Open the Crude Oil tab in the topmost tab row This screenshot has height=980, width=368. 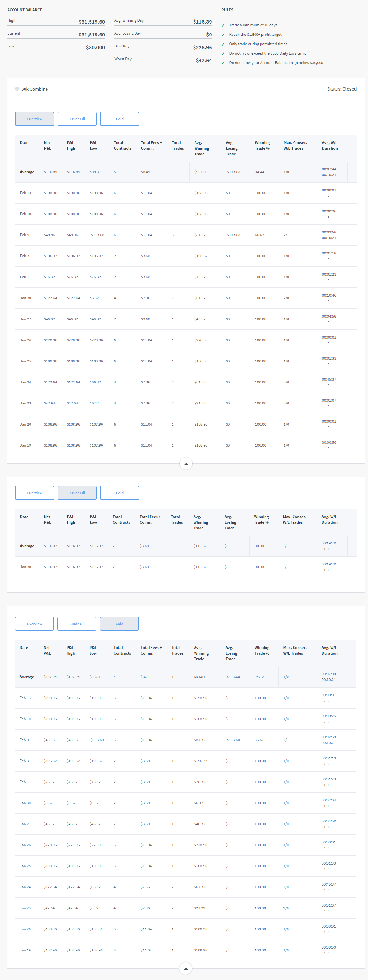[x=77, y=119]
